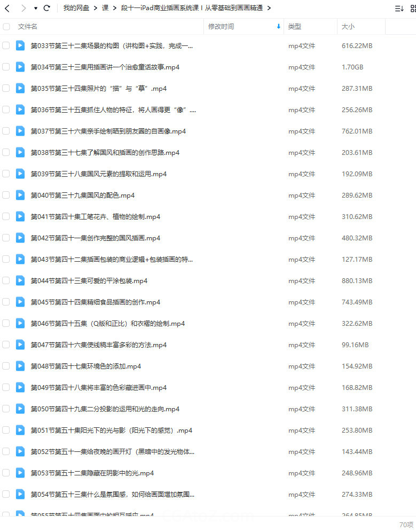The height and width of the screenshot is (532, 416).
Task: Sort by the 文件名 column header
Action: [27, 27]
